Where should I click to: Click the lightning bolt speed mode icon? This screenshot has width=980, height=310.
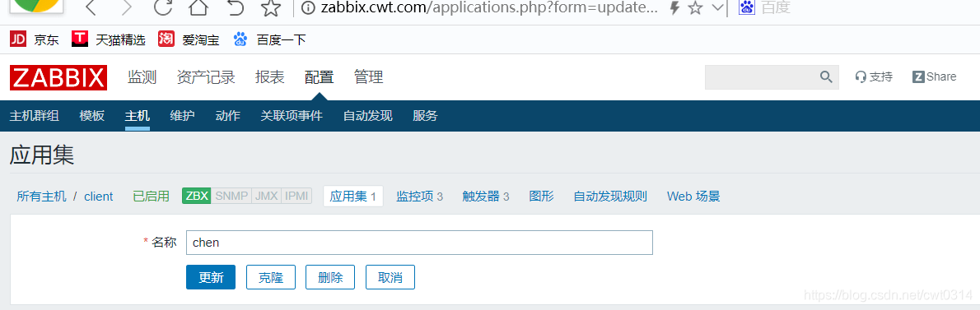(674, 7)
